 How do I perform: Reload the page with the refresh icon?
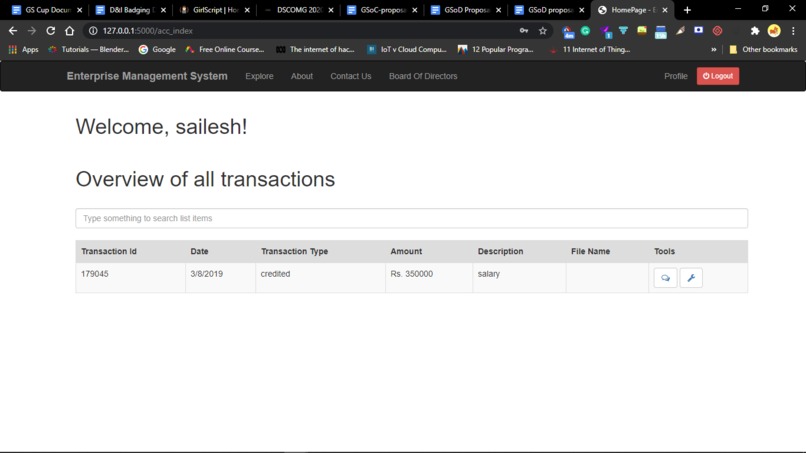point(50,31)
